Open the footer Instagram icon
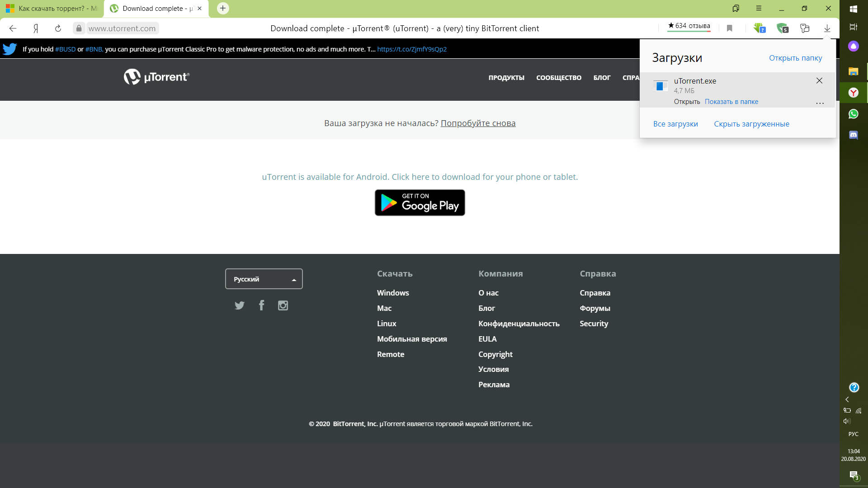The height and width of the screenshot is (488, 868). pos(283,305)
